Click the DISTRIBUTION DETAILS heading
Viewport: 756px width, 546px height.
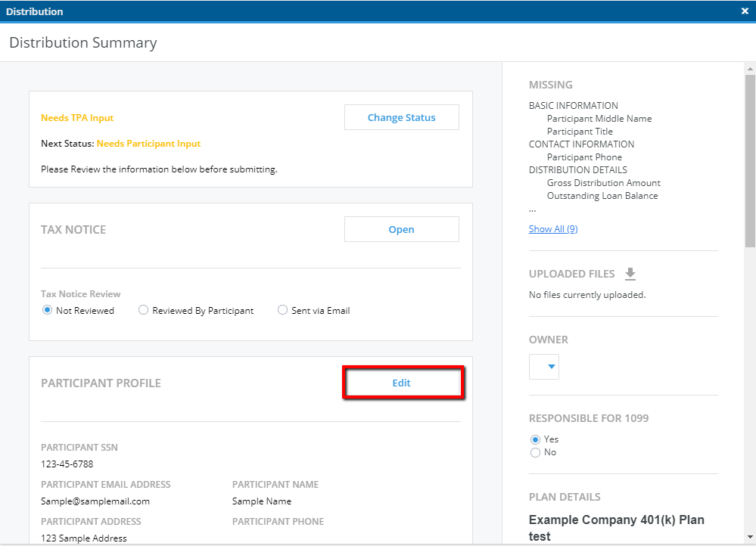(578, 169)
